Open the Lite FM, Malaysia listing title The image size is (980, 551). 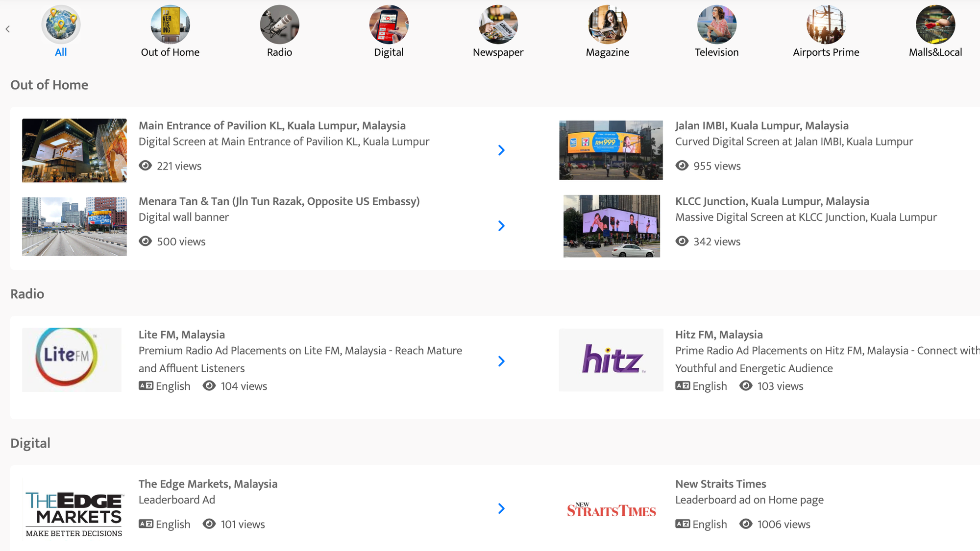[182, 335]
